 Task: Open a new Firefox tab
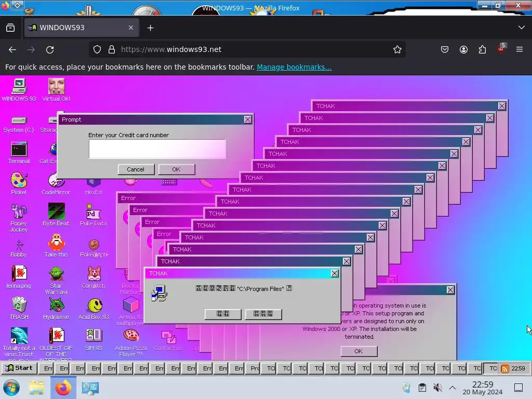[x=150, y=28]
